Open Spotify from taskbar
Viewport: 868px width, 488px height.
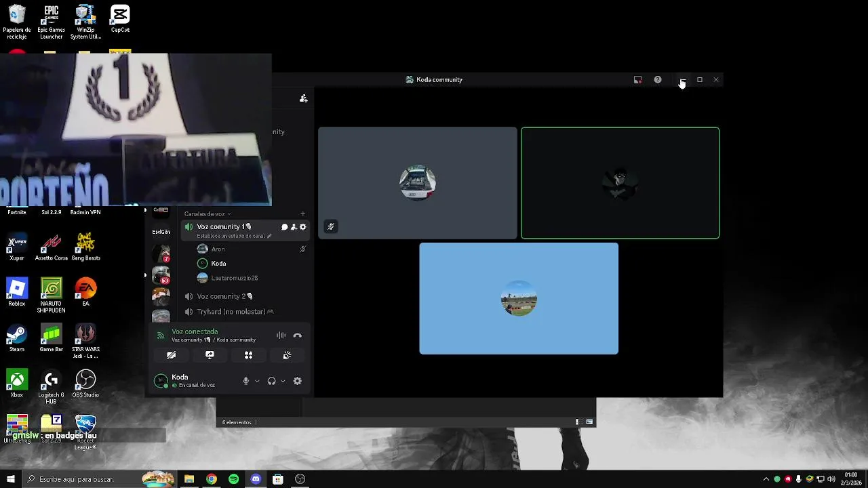pos(234,479)
